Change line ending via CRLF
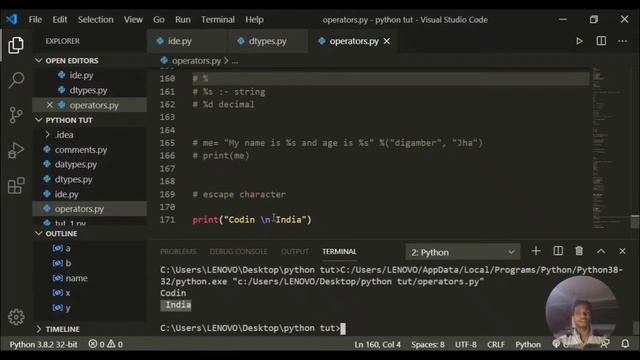 click(x=496, y=344)
